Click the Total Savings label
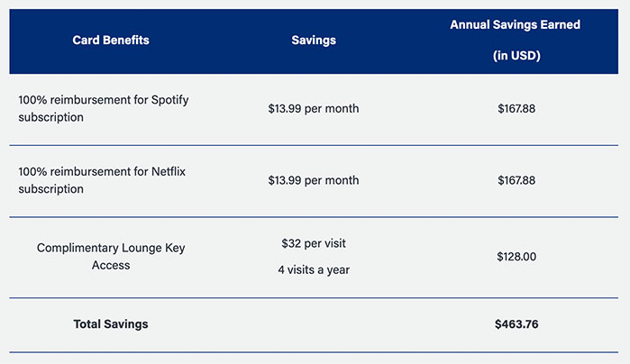Image resolution: width=630 pixels, height=364 pixels. (111, 323)
